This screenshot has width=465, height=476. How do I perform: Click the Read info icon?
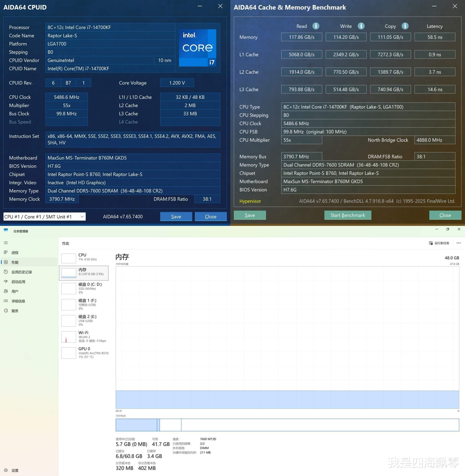[316, 26]
